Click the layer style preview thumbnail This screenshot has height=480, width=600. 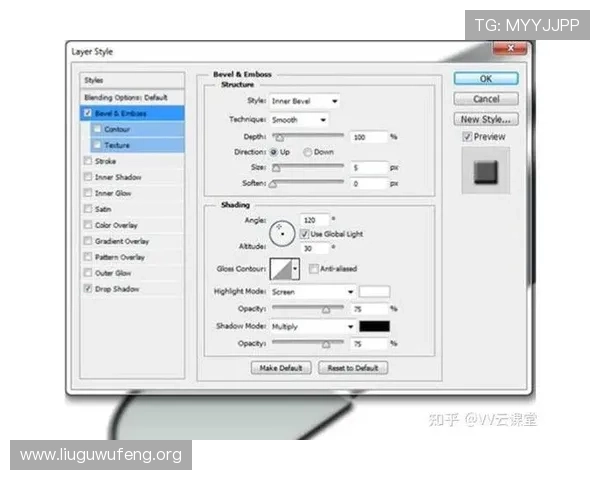click(486, 171)
